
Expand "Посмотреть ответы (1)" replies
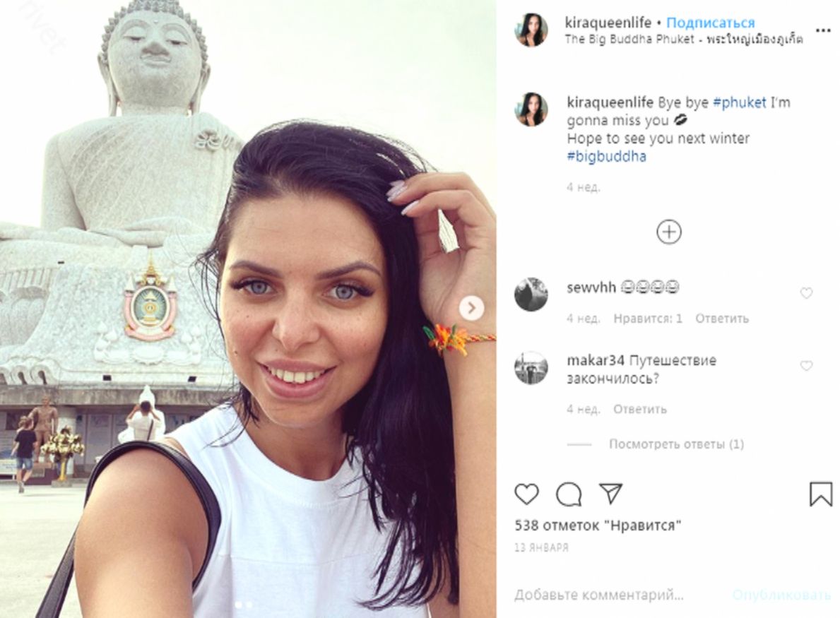click(x=676, y=444)
